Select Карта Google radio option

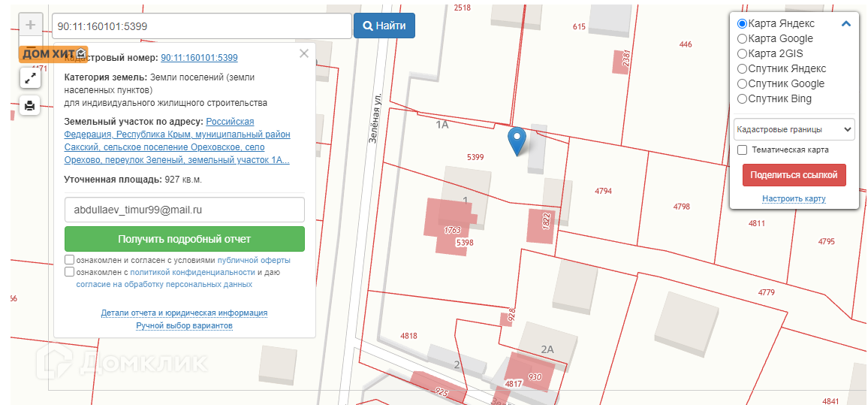(743, 39)
